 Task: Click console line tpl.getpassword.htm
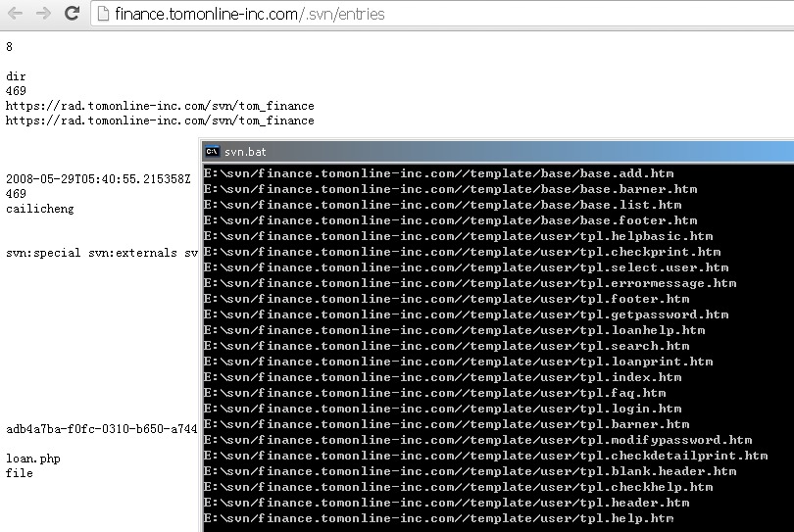click(466, 314)
